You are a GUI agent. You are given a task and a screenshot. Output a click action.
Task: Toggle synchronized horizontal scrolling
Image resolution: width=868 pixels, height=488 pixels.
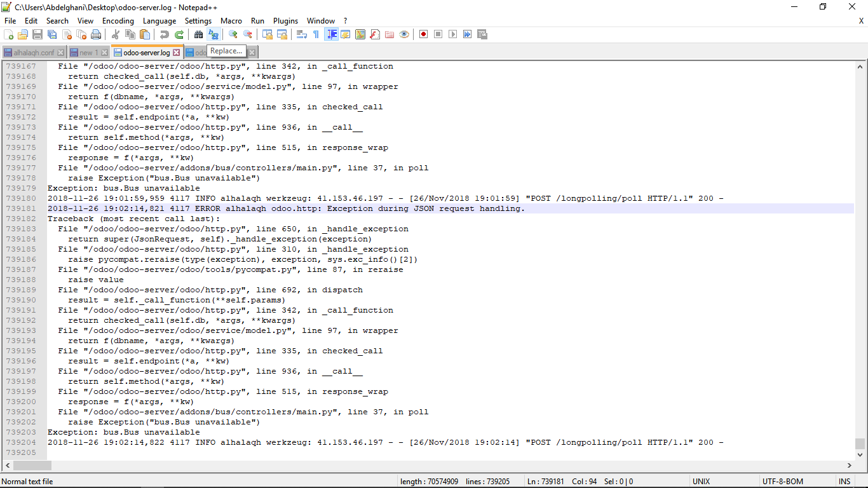(282, 34)
